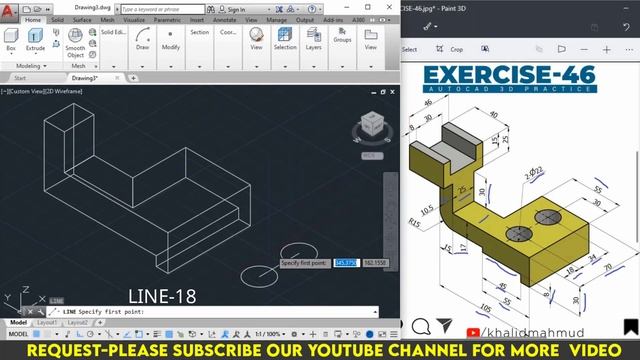The width and height of the screenshot is (640, 360).
Task: Select the Extrude tool
Action: 36,39
